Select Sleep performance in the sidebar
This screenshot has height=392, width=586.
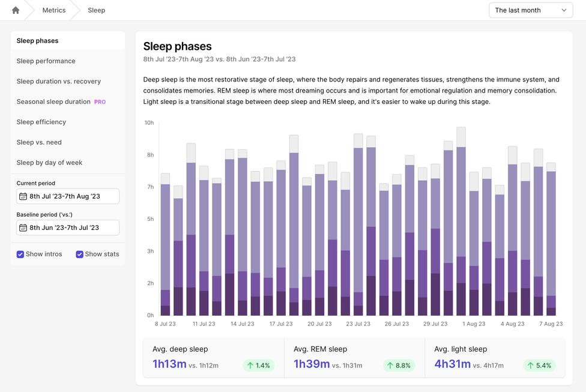coord(46,61)
